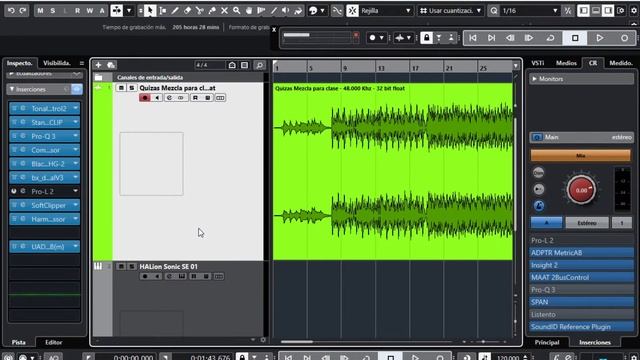
Task: Open the Medidor tab in the right zone
Action: click(621, 63)
